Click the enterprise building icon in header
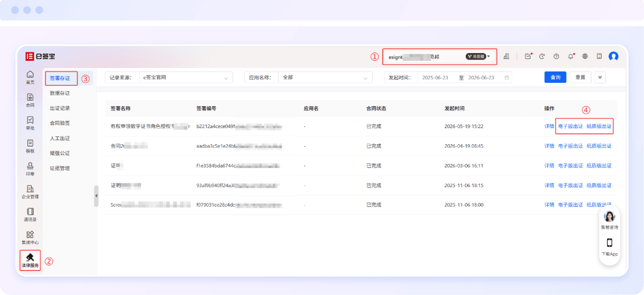This screenshot has height=295, width=644. [506, 57]
